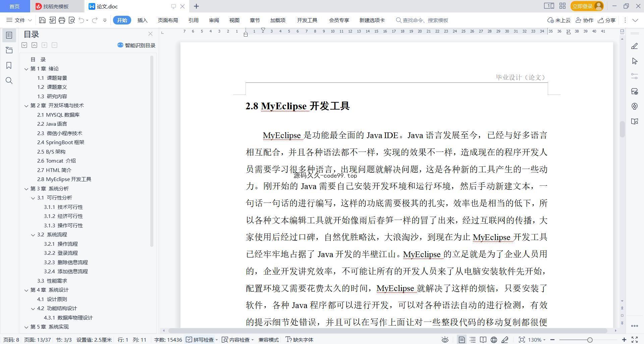This screenshot has width=644, height=344.
Task: Click fullscreen icon in status bar
Action: pos(635,340)
